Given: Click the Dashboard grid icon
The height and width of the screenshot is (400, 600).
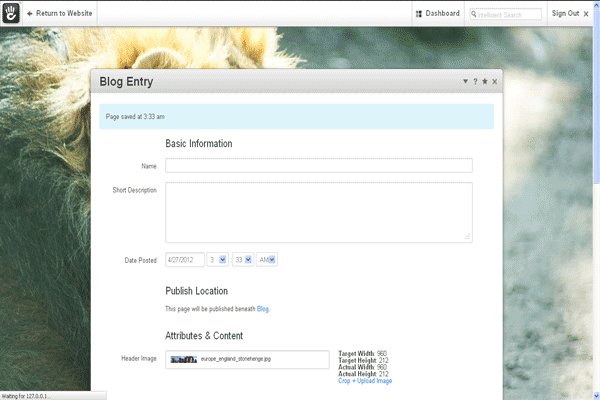Looking at the screenshot, I should (x=418, y=14).
